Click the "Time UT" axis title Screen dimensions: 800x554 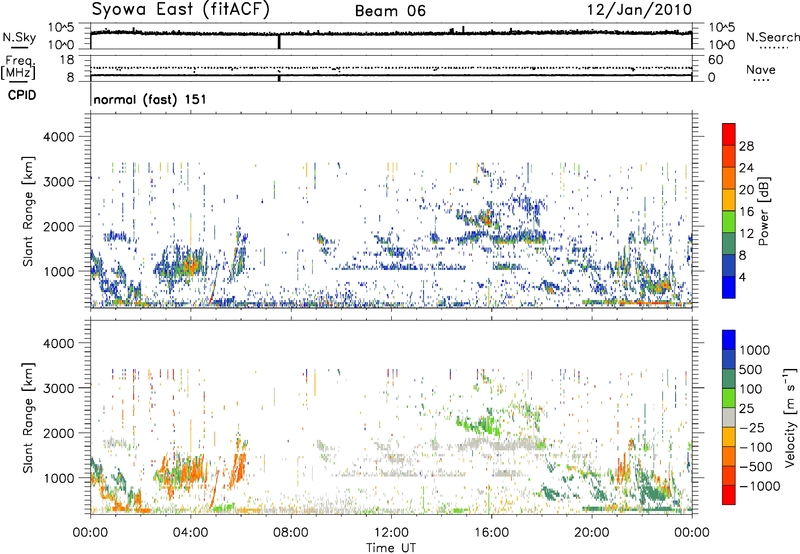click(391, 548)
